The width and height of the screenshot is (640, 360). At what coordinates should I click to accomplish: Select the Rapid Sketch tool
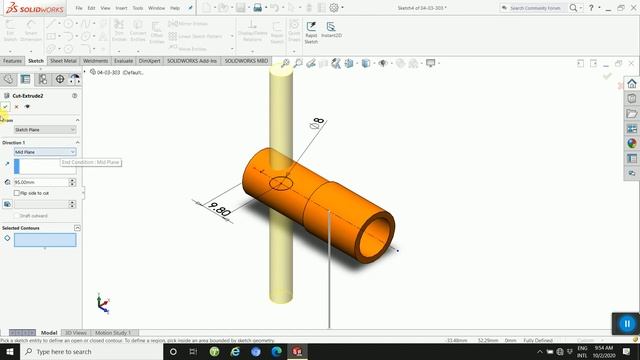(311, 32)
